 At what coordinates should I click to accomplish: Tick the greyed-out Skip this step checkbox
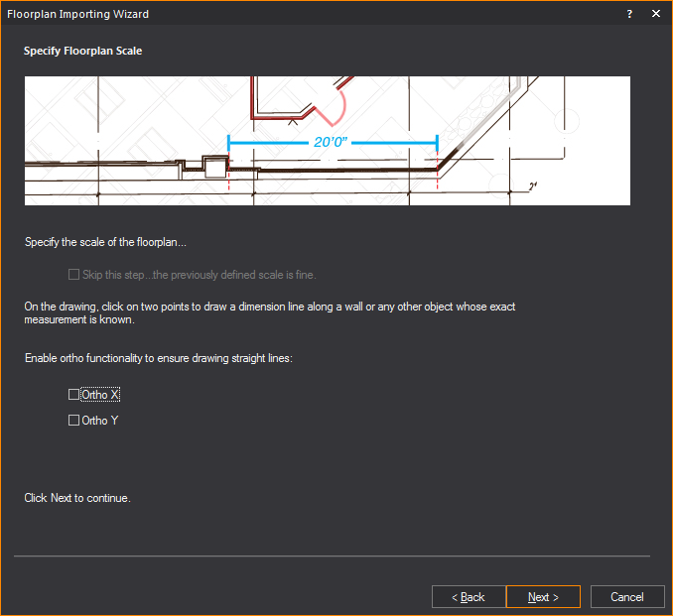pyautogui.click(x=73, y=275)
